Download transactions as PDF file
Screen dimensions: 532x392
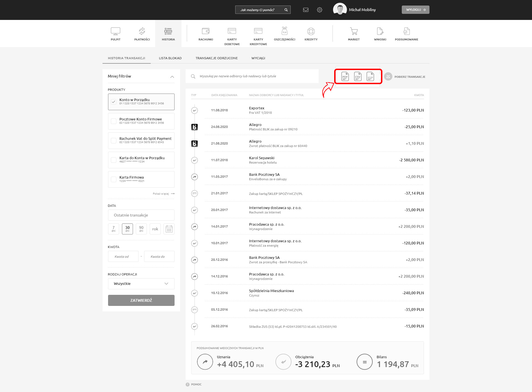pos(345,76)
